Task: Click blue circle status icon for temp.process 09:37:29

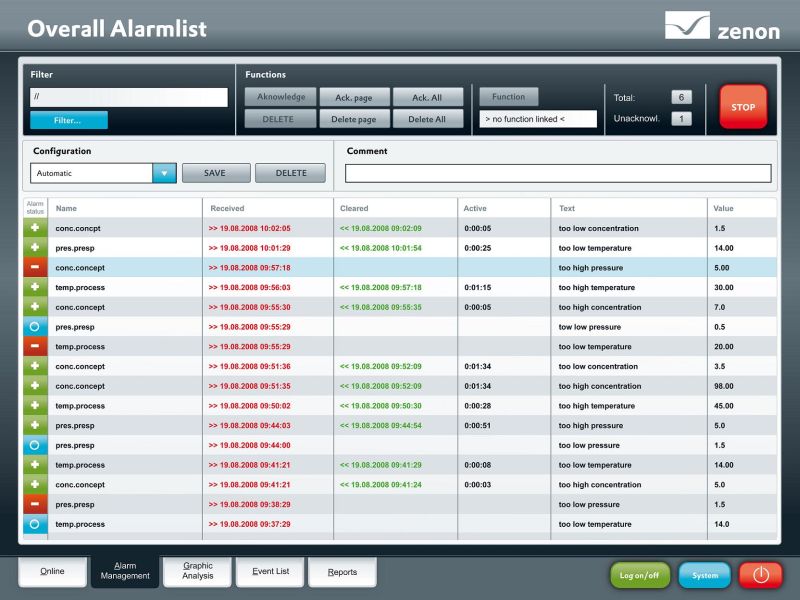Action: (35, 524)
